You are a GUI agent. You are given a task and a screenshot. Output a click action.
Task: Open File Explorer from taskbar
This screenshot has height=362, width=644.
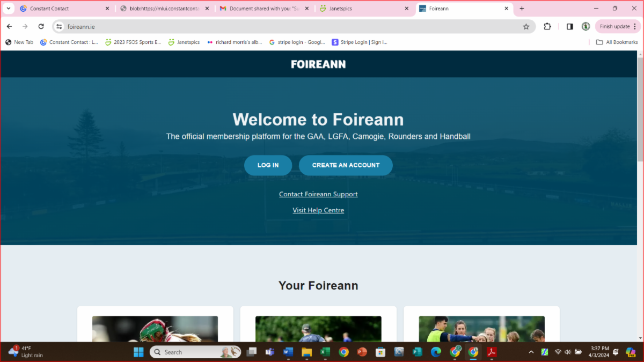click(306, 352)
